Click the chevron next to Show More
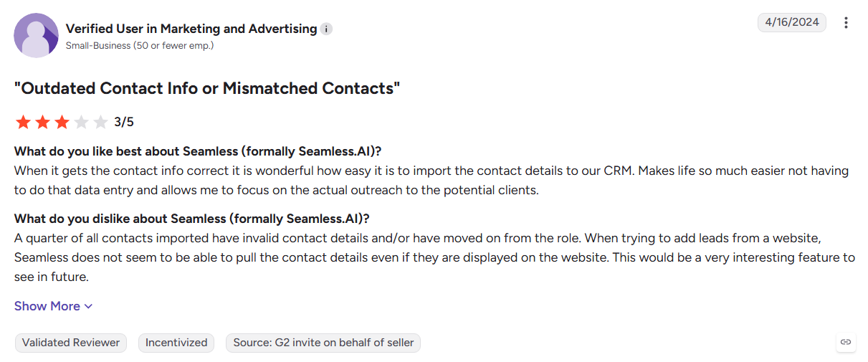868x362 pixels. pyautogui.click(x=88, y=307)
